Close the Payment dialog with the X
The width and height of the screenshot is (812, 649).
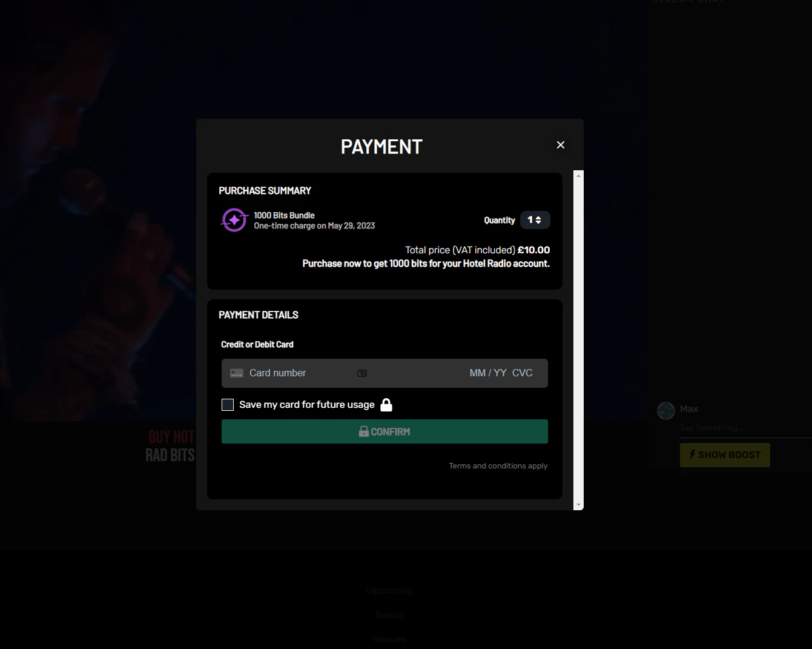(x=561, y=145)
